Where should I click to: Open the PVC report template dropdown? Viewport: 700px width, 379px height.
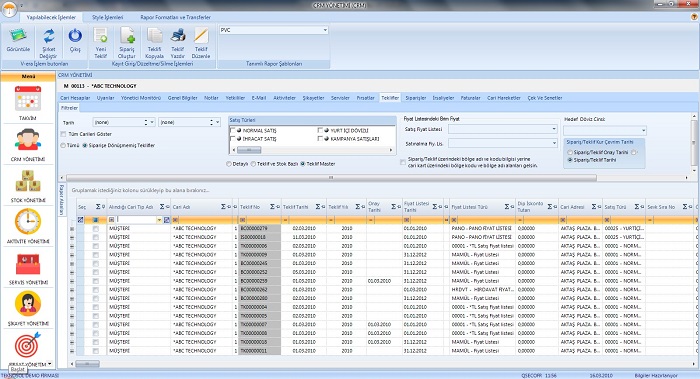click(x=325, y=30)
